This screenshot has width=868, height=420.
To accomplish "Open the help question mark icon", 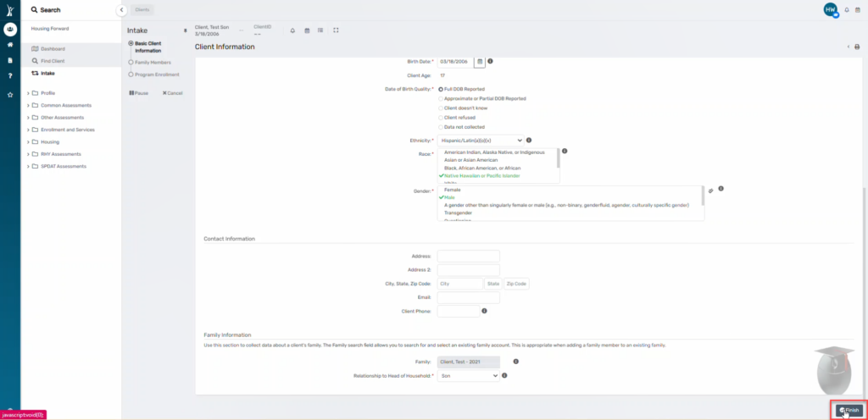I will point(10,75).
